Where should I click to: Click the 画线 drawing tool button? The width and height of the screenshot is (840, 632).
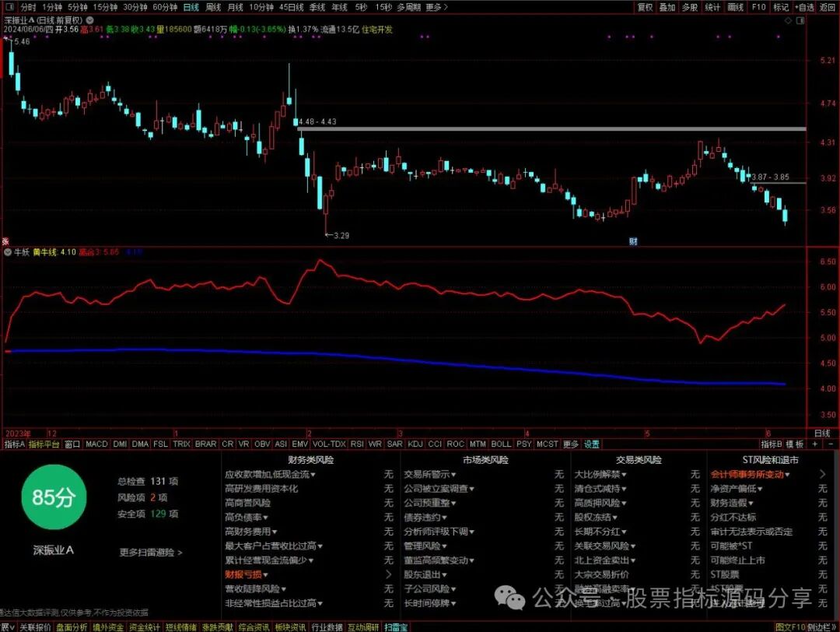(x=736, y=7)
